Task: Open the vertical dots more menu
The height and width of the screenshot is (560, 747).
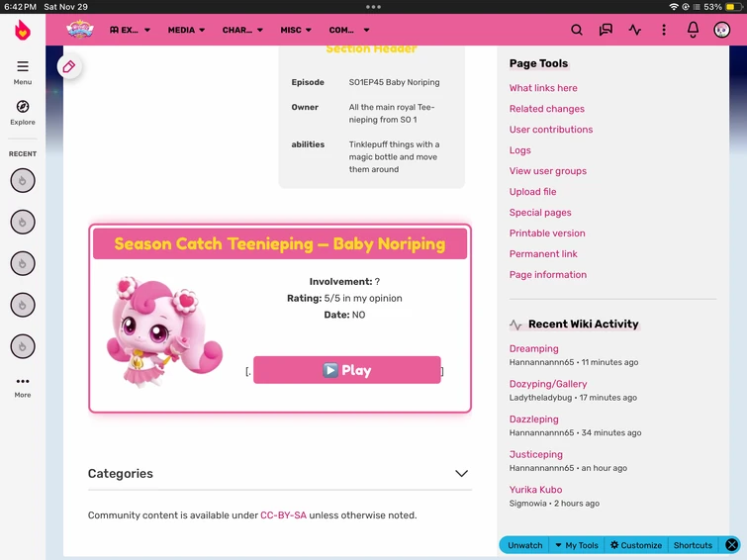Action: tap(664, 30)
